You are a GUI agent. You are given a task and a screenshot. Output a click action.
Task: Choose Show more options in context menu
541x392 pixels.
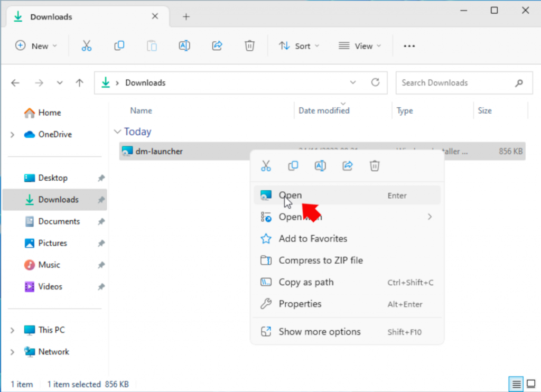pos(319,332)
